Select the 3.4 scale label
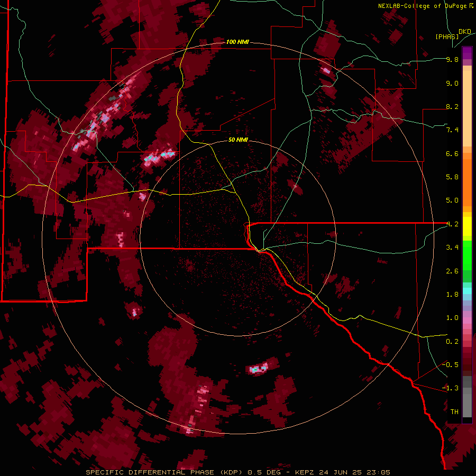Image resolution: width=476 pixels, height=476 pixels. tap(452, 248)
